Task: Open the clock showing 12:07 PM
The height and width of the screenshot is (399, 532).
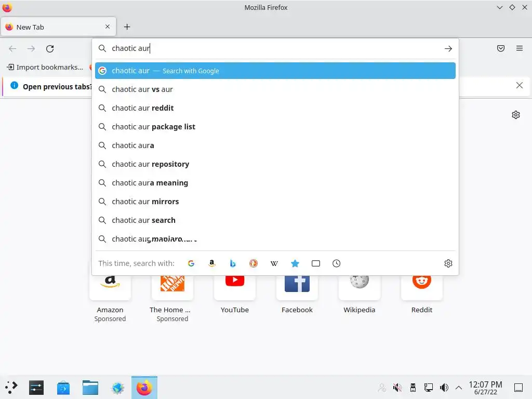Action: tap(486, 388)
